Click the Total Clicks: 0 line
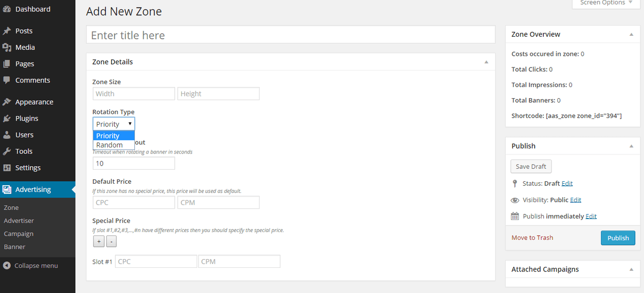Image resolution: width=644 pixels, height=293 pixels. pyautogui.click(x=532, y=69)
